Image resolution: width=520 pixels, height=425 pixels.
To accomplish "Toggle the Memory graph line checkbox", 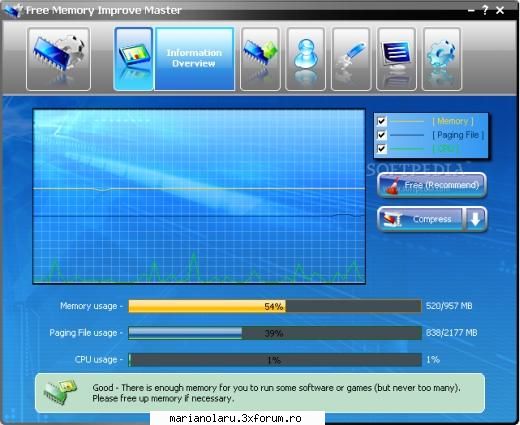I will (381, 121).
